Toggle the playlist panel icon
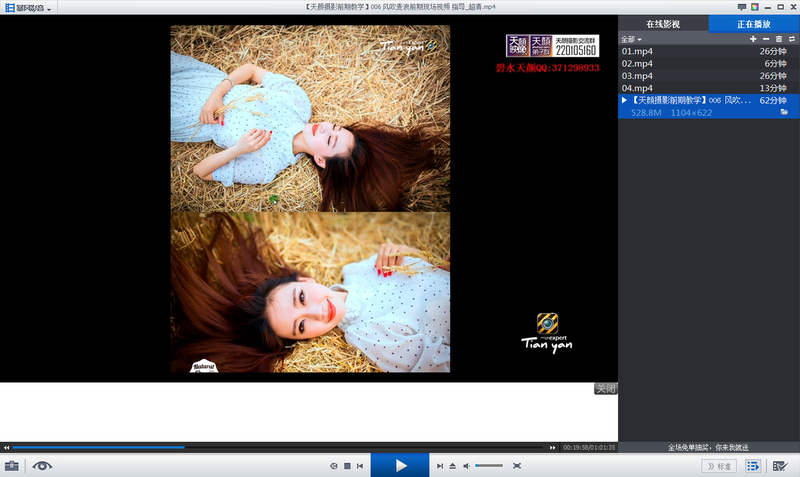800x477 pixels. click(x=753, y=466)
